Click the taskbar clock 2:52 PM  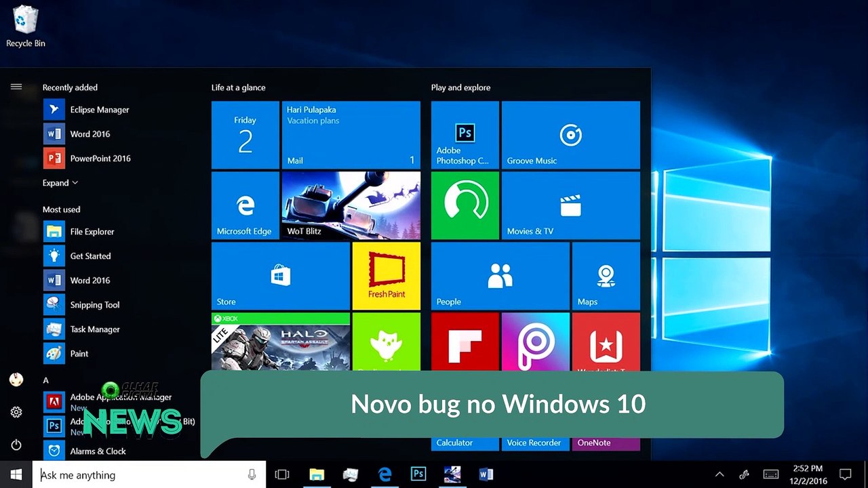[807, 474]
